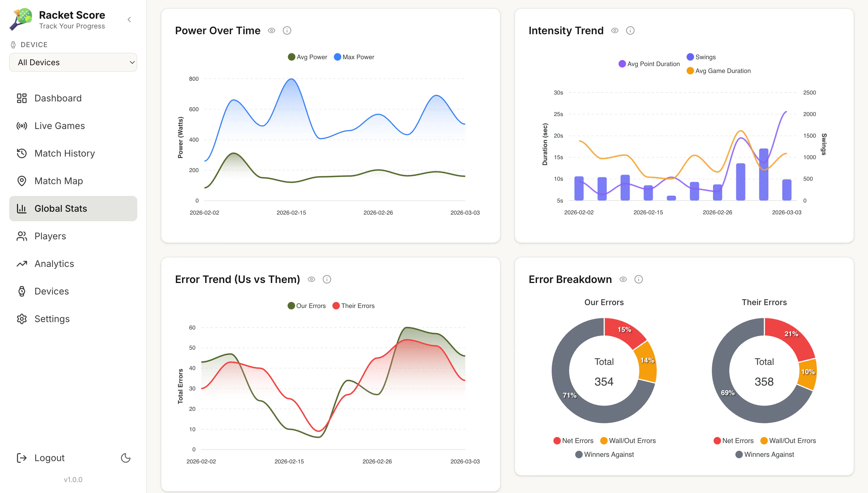The height and width of the screenshot is (493, 868).
Task: Toggle the Max Power legend series
Action: click(354, 57)
